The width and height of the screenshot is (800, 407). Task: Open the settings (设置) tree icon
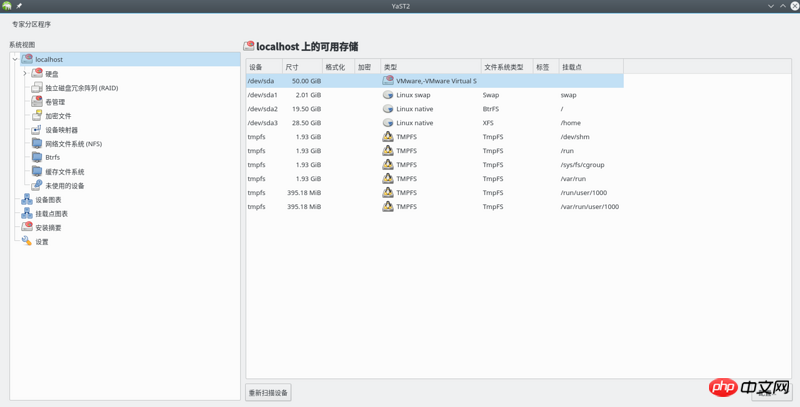point(27,242)
